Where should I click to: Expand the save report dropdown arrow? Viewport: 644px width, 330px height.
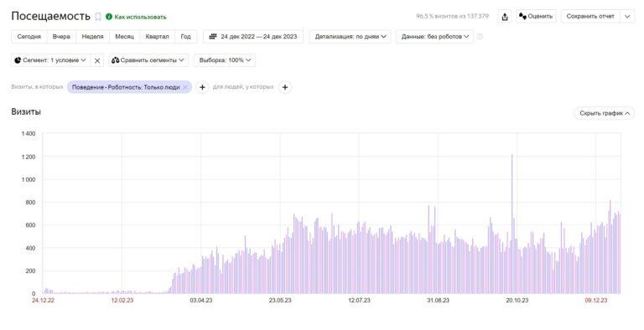[627, 17]
